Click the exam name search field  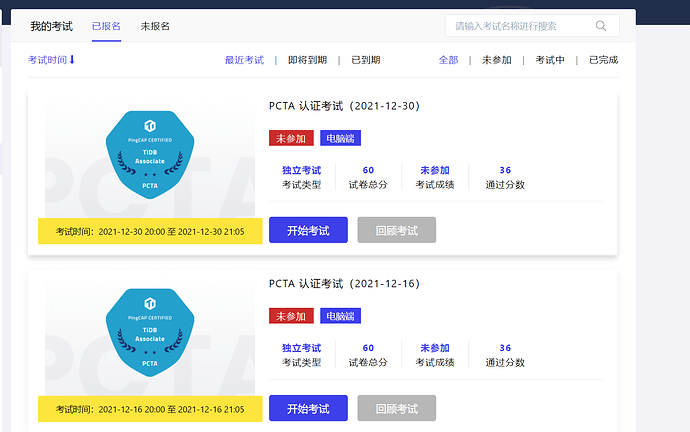[532, 26]
